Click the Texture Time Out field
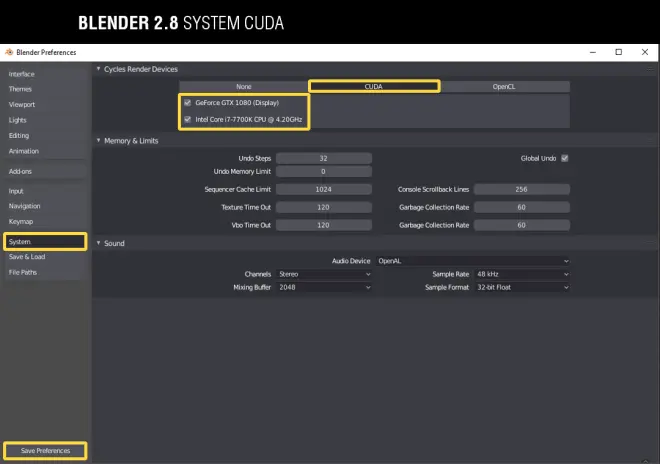 pos(324,207)
